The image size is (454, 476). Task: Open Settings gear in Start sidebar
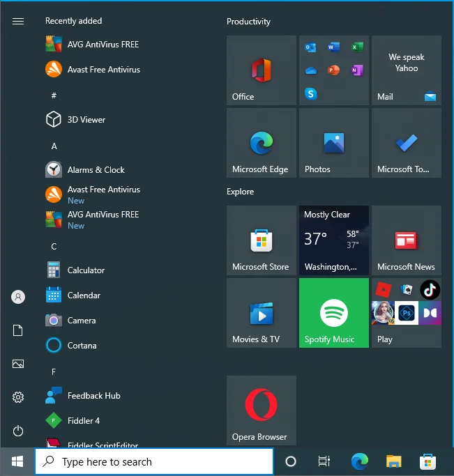[18, 397]
